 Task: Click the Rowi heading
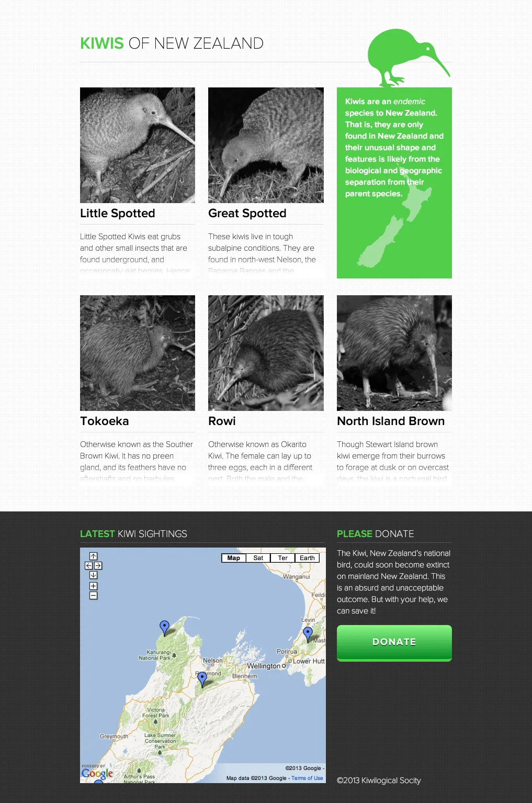click(222, 421)
